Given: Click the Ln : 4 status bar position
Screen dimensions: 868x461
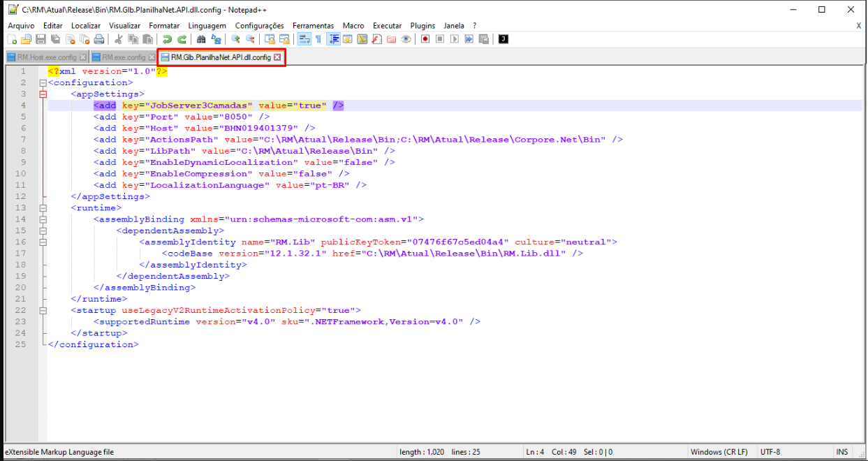Looking at the screenshot, I should point(536,452).
